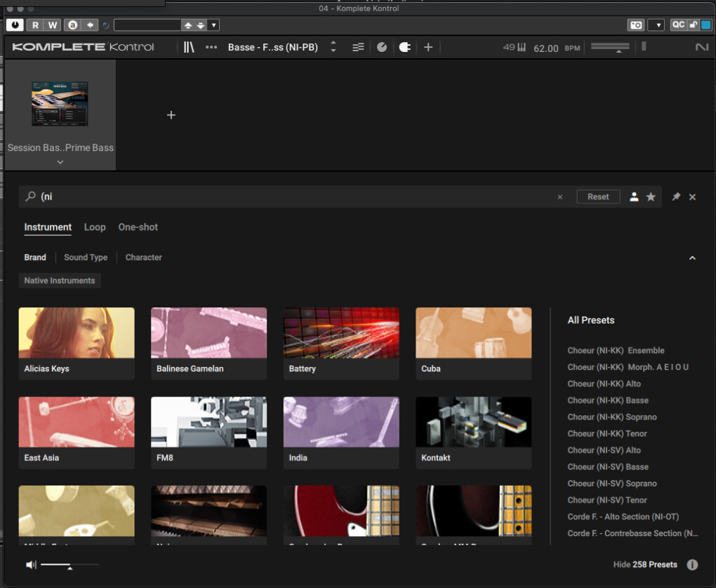Click the next preset arrow in top bar
Viewport: 716px width, 588px height.
pos(201,25)
